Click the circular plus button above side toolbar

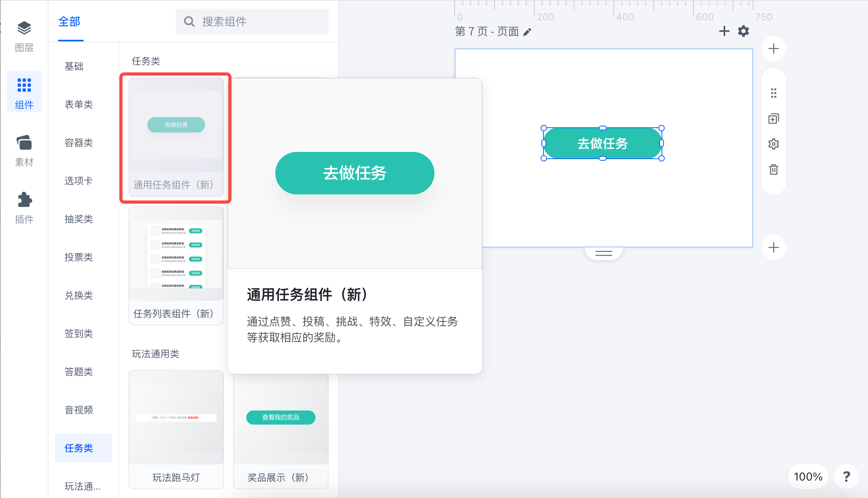(774, 49)
